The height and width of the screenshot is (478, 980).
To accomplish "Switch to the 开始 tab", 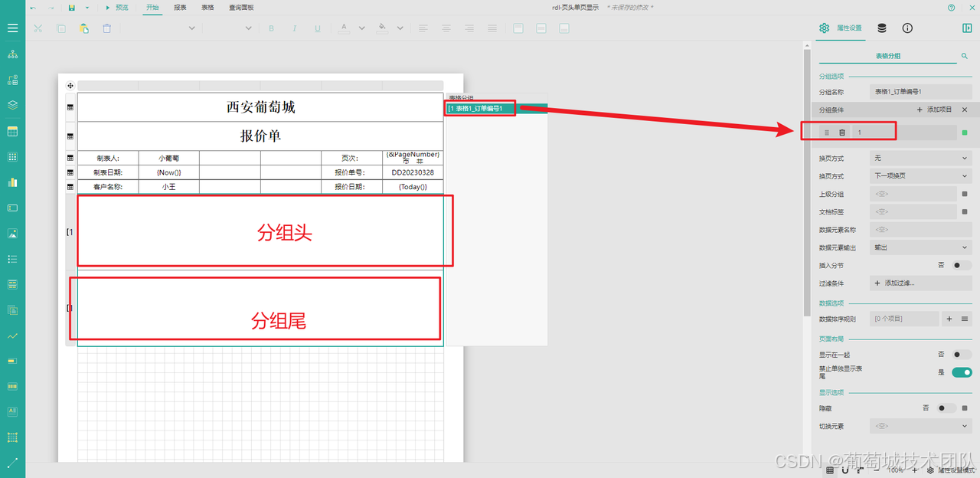I will pos(153,8).
